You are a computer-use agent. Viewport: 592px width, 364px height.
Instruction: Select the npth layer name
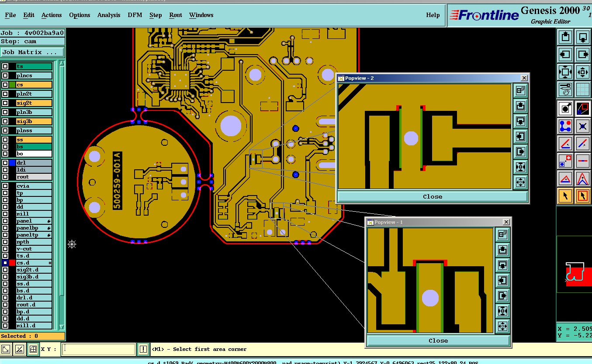(34, 242)
